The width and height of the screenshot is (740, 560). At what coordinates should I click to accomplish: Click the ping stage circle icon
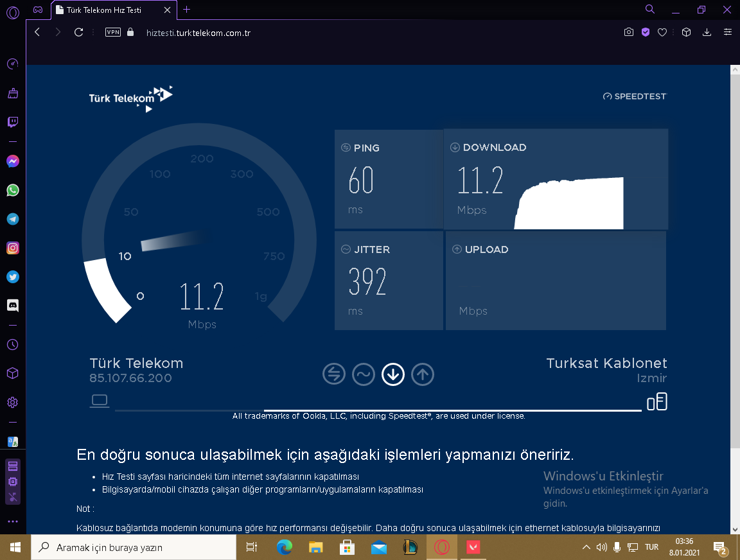(333, 374)
